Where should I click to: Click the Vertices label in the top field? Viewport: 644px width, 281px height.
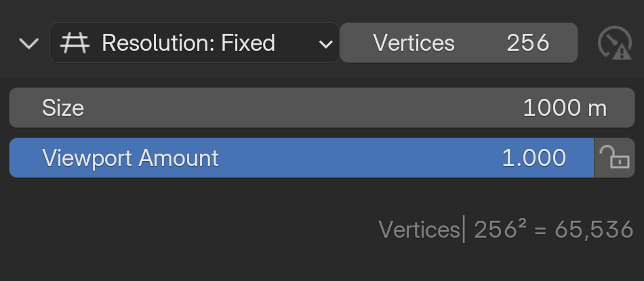point(414,43)
